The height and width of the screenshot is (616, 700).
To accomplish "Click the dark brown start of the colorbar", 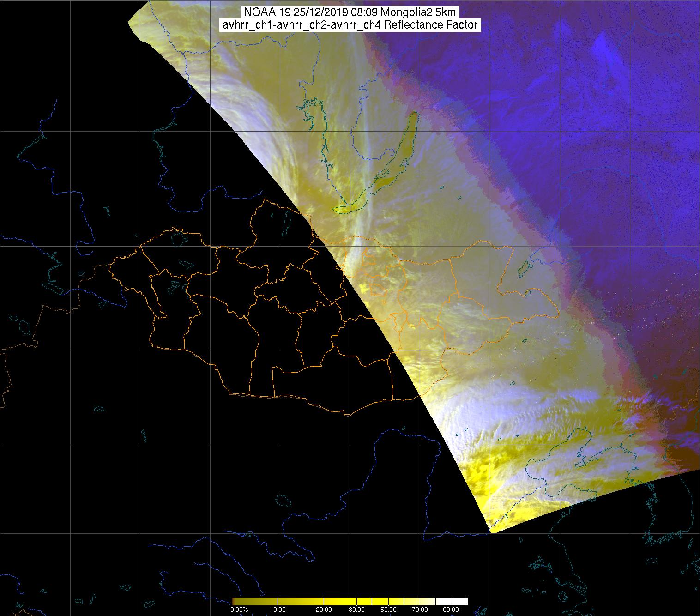I will click(234, 601).
